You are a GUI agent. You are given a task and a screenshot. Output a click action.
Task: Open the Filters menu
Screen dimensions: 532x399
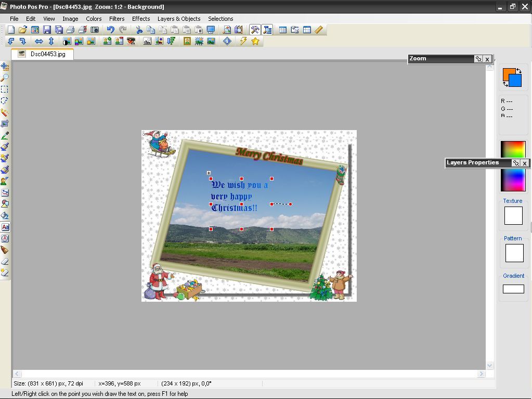click(116, 19)
